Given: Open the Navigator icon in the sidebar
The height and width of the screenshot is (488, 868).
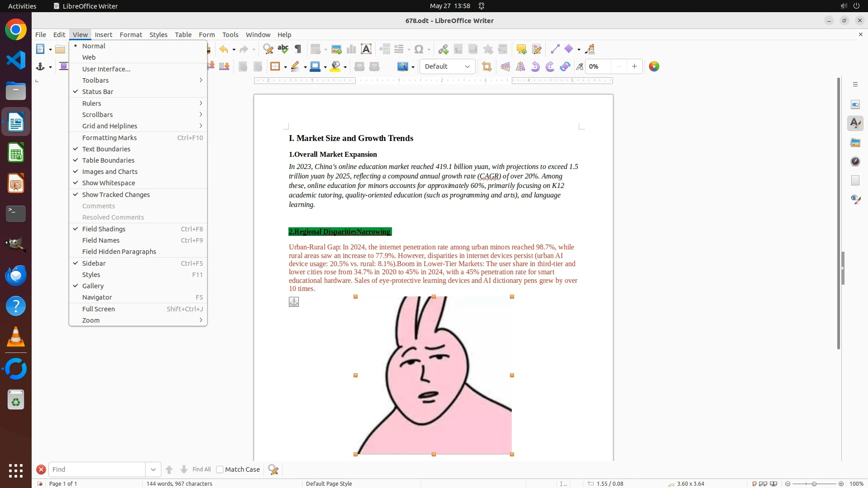Looking at the screenshot, I should click(855, 162).
